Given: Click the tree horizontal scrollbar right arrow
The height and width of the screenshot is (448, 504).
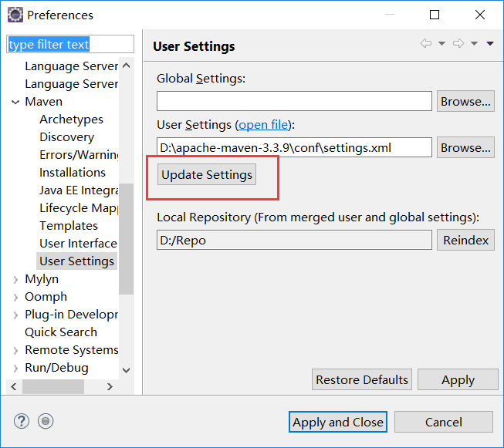Looking at the screenshot, I should pos(110,386).
